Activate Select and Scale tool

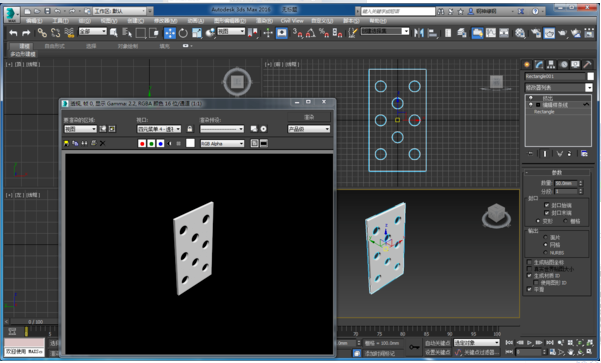tap(197, 33)
